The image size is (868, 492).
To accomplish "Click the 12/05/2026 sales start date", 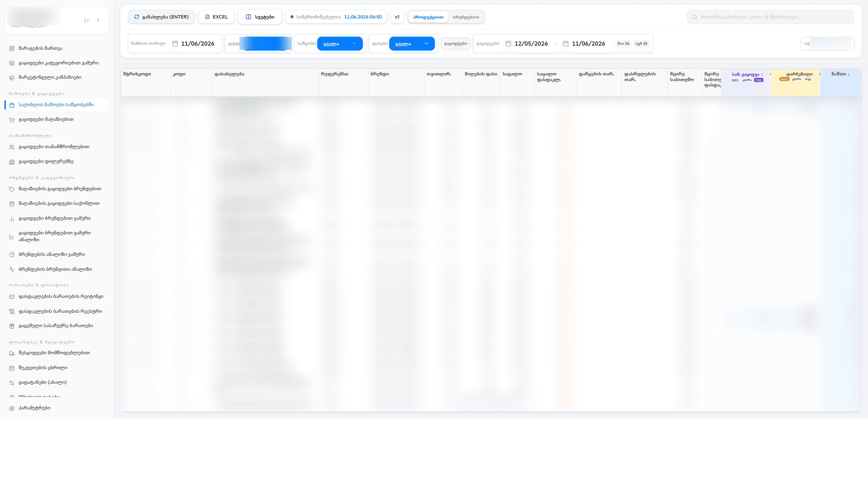I will 531,44.
